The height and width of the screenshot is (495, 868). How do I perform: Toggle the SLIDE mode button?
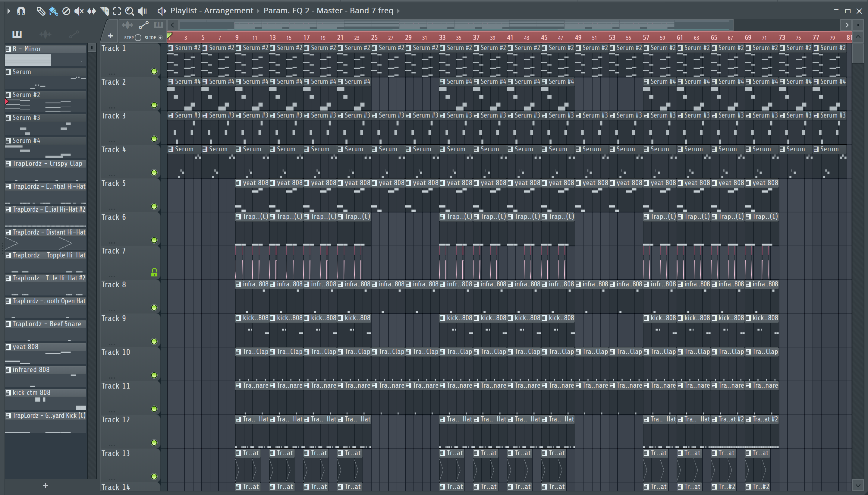160,38
